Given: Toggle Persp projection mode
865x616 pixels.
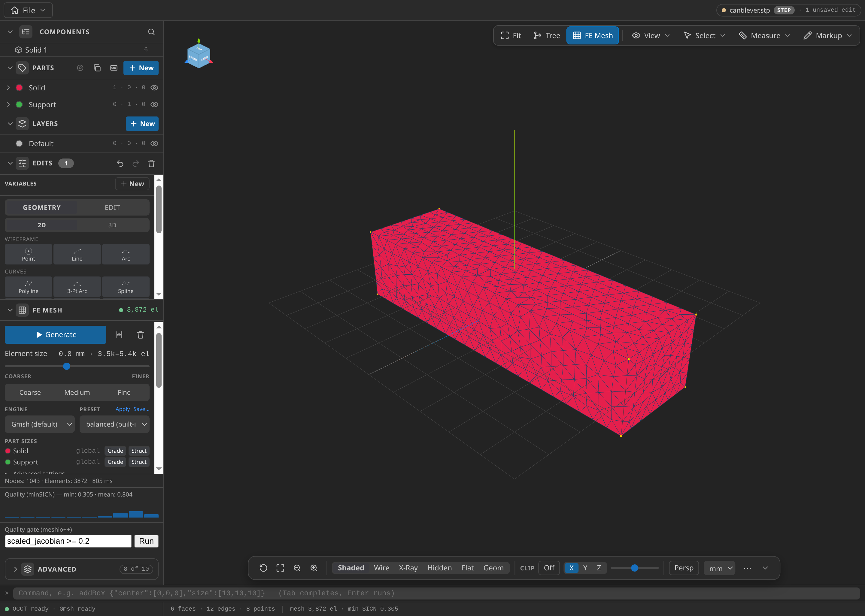Looking at the screenshot, I should 684,568.
